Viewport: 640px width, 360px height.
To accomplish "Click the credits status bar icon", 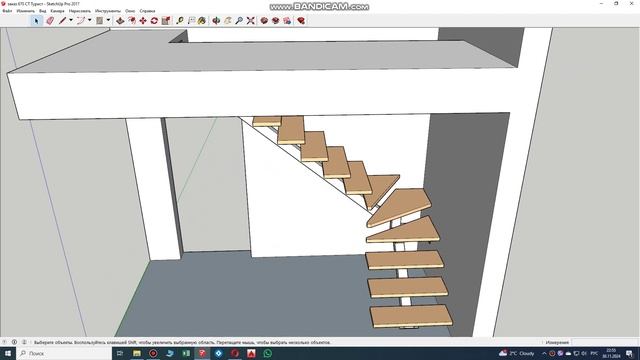I will click(14, 342).
